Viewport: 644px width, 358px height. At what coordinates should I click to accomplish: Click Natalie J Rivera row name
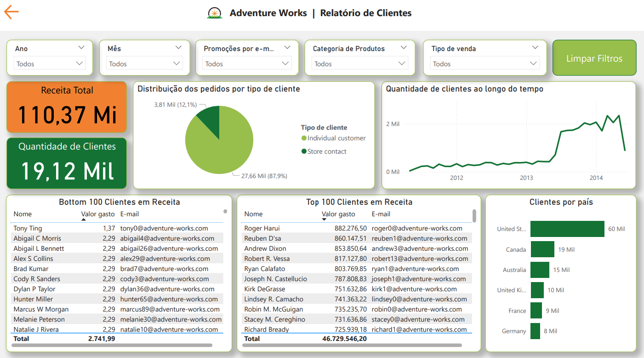(36, 329)
